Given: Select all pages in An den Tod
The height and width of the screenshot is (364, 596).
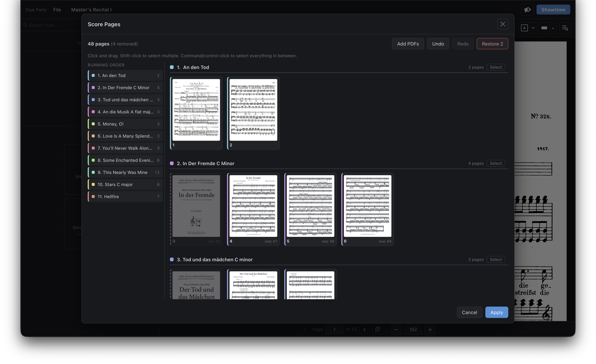Looking at the screenshot, I should 496,67.
